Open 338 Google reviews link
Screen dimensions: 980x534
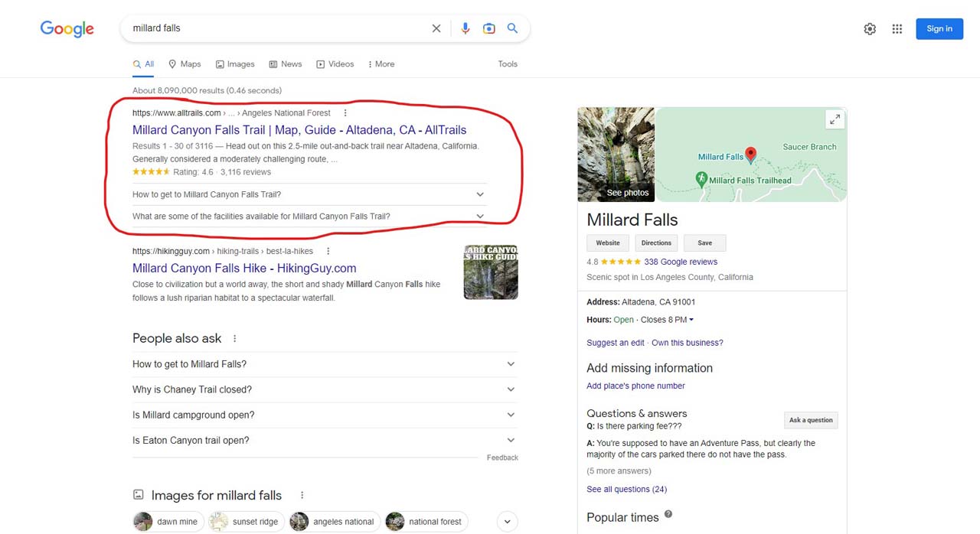pyautogui.click(x=681, y=262)
